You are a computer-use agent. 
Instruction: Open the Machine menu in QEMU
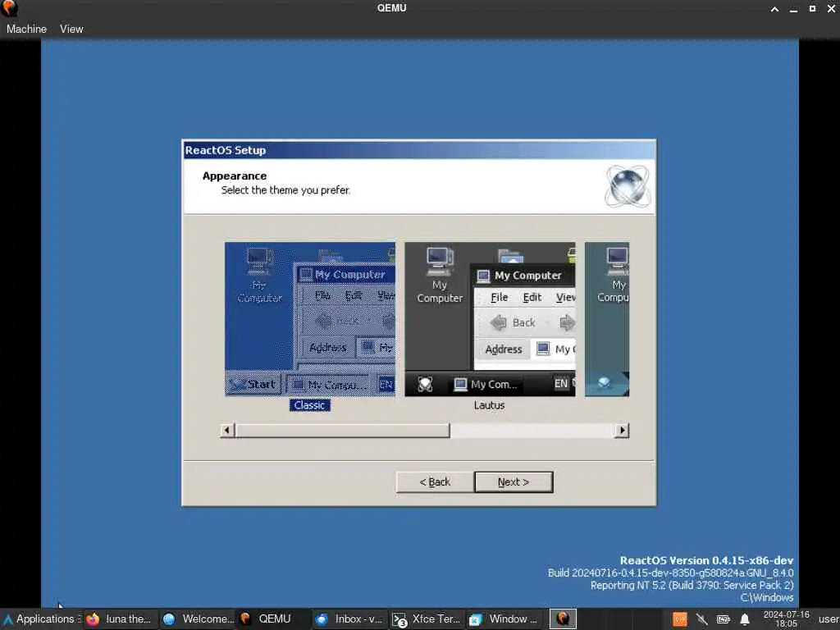tap(26, 29)
